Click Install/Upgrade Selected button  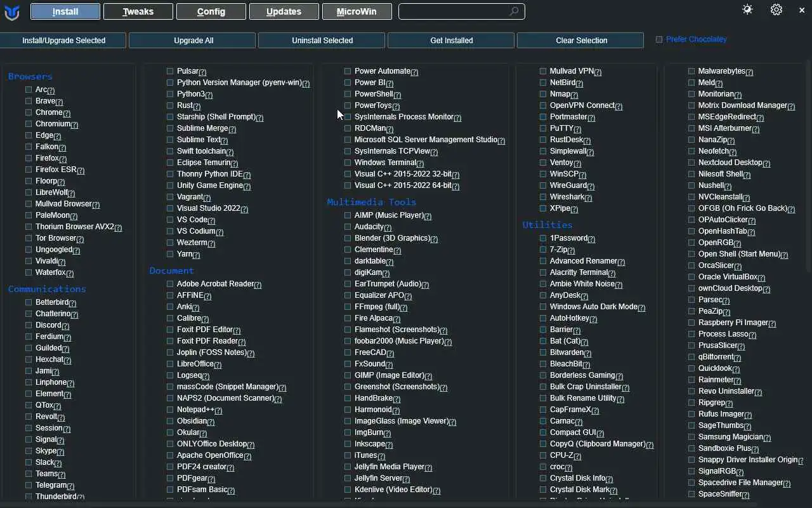[63, 40]
